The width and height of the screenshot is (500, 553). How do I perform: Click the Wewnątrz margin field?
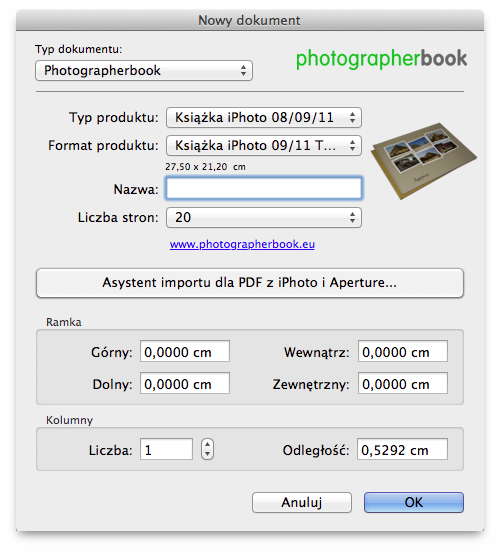coord(403,351)
